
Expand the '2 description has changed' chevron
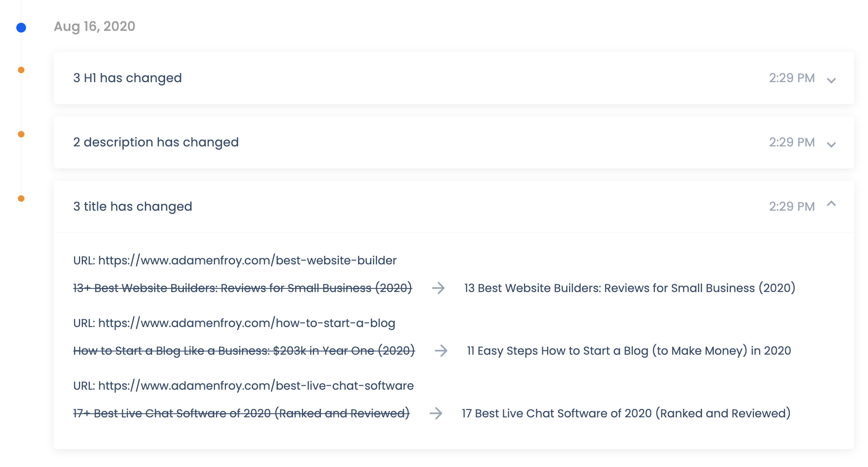(831, 144)
